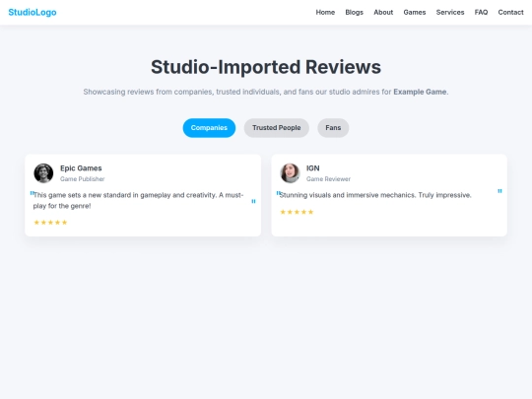The image size is (532, 399).
Task: Show the Fans reviews tab
Action: pyautogui.click(x=333, y=128)
